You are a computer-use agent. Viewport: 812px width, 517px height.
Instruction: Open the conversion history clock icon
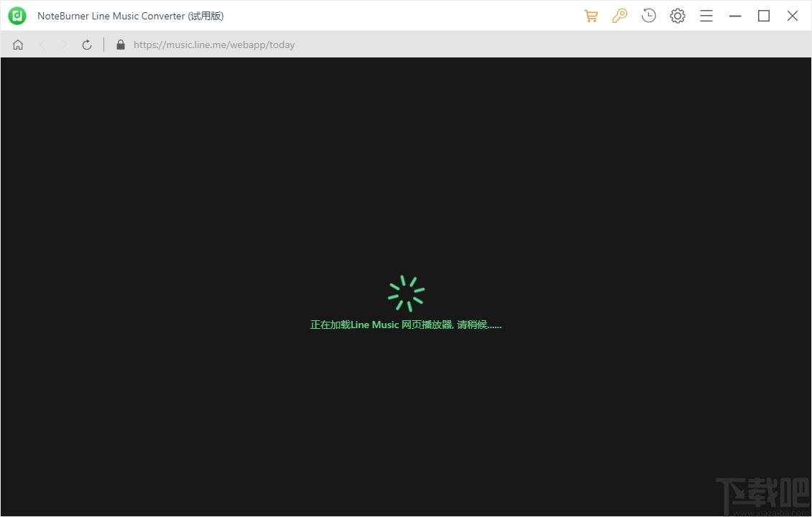(x=648, y=15)
